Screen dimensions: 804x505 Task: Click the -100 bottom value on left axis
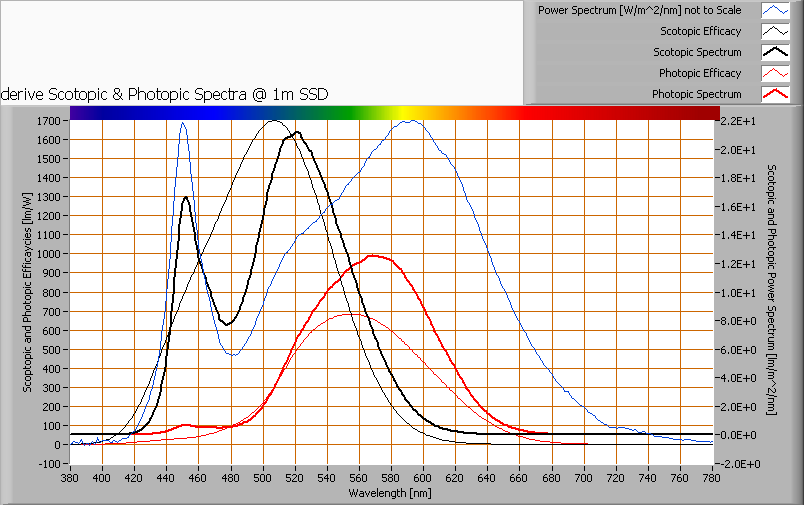click(x=49, y=464)
